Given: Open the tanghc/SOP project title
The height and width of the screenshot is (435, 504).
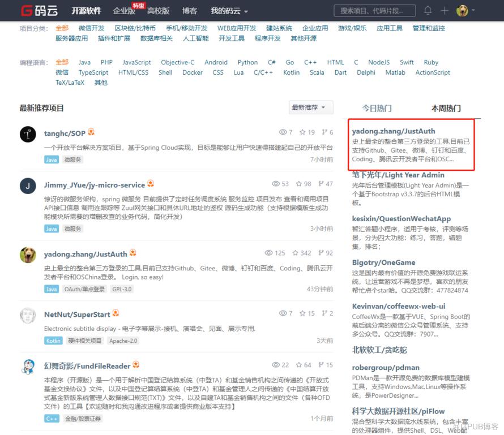Looking at the screenshot, I should tap(65, 133).
